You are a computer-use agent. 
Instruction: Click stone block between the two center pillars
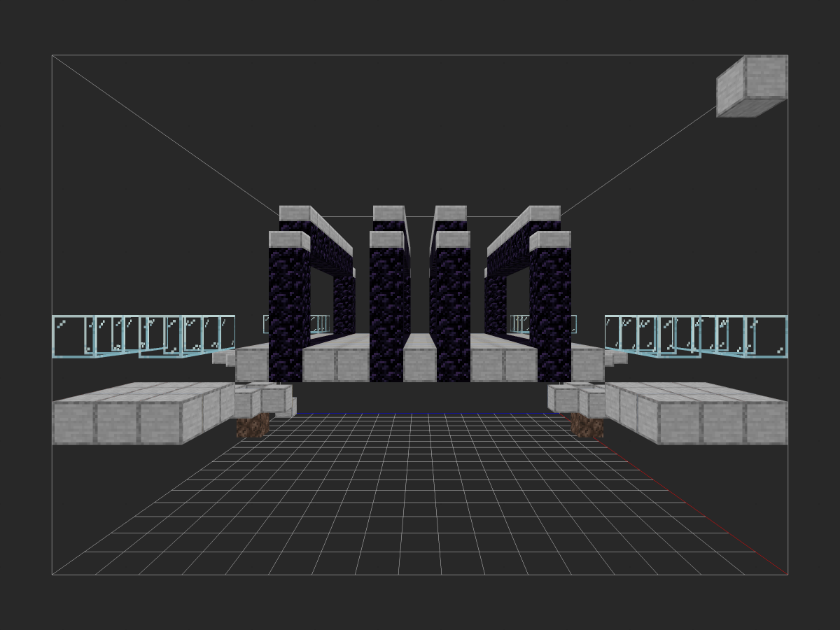[x=420, y=360]
